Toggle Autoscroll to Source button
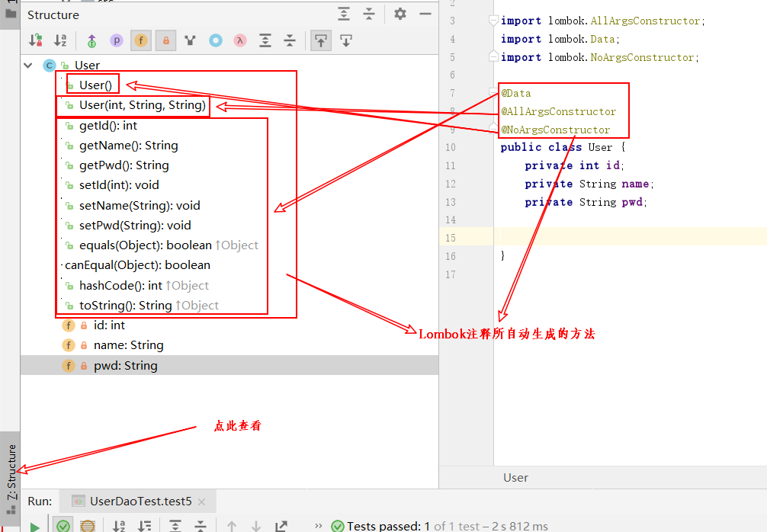 point(321,40)
